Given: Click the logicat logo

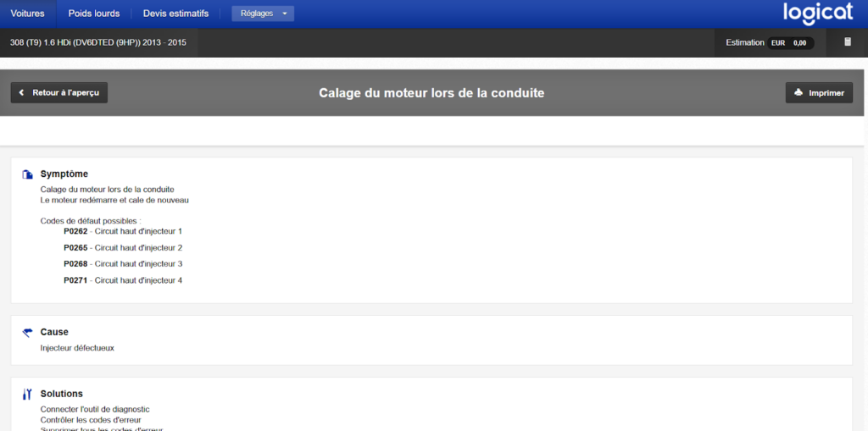Looking at the screenshot, I should (x=818, y=14).
